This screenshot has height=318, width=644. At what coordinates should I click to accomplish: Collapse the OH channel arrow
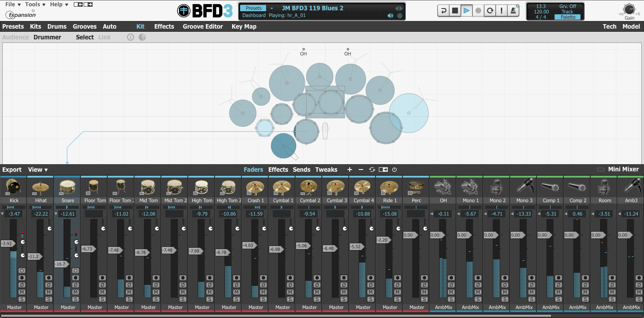click(x=432, y=214)
